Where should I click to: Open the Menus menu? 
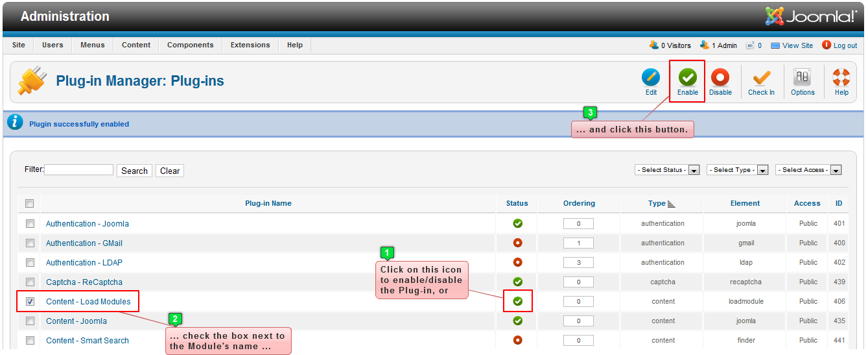click(93, 45)
